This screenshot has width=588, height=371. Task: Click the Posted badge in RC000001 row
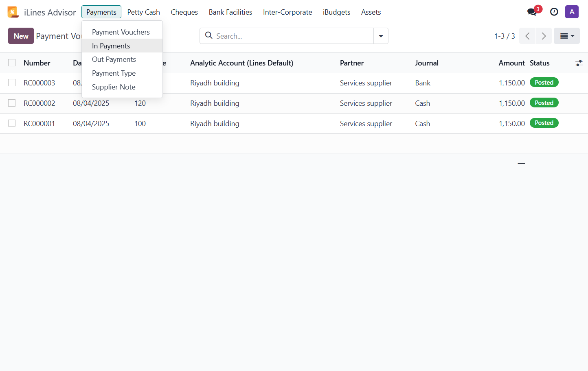pyautogui.click(x=544, y=123)
